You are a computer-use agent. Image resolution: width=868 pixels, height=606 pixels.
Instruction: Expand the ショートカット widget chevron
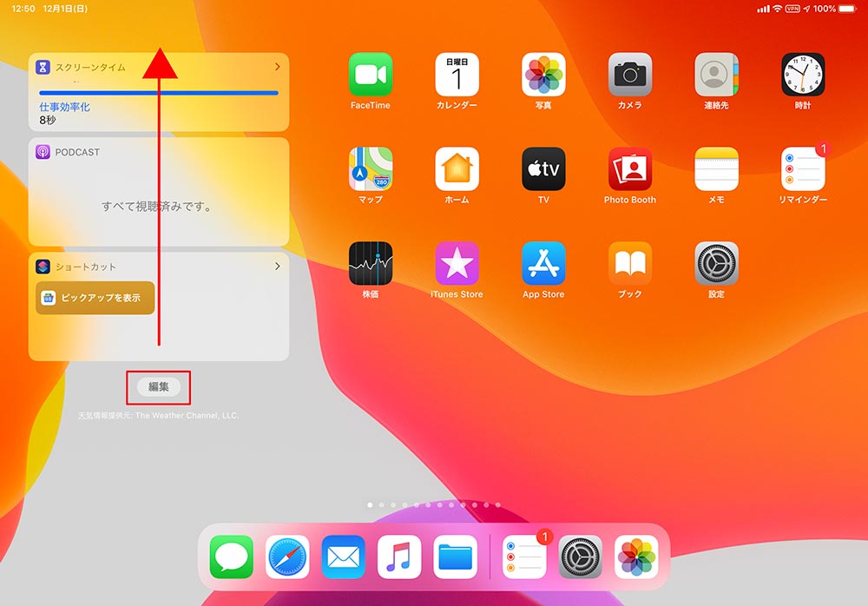point(278,267)
